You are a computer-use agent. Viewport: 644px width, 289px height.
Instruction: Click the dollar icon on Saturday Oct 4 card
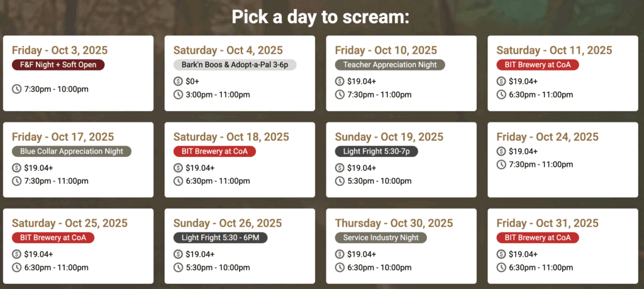click(x=179, y=81)
